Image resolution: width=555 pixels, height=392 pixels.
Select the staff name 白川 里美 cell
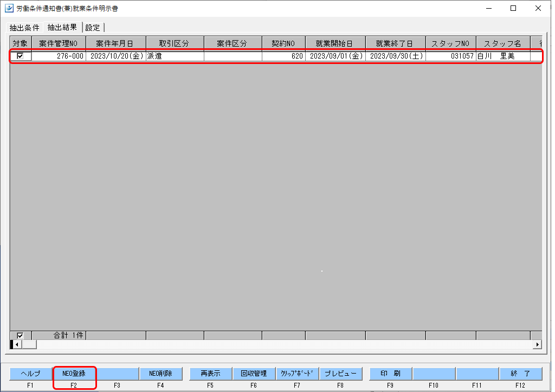click(503, 56)
